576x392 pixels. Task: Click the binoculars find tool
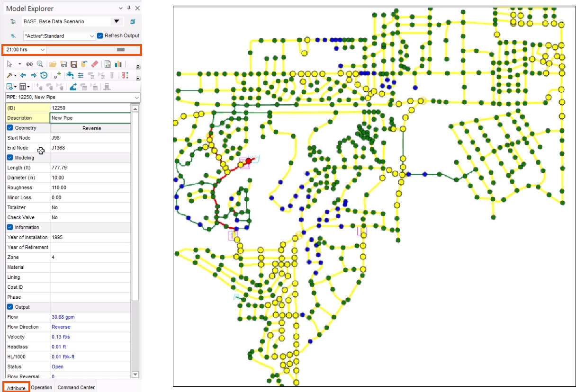click(29, 63)
